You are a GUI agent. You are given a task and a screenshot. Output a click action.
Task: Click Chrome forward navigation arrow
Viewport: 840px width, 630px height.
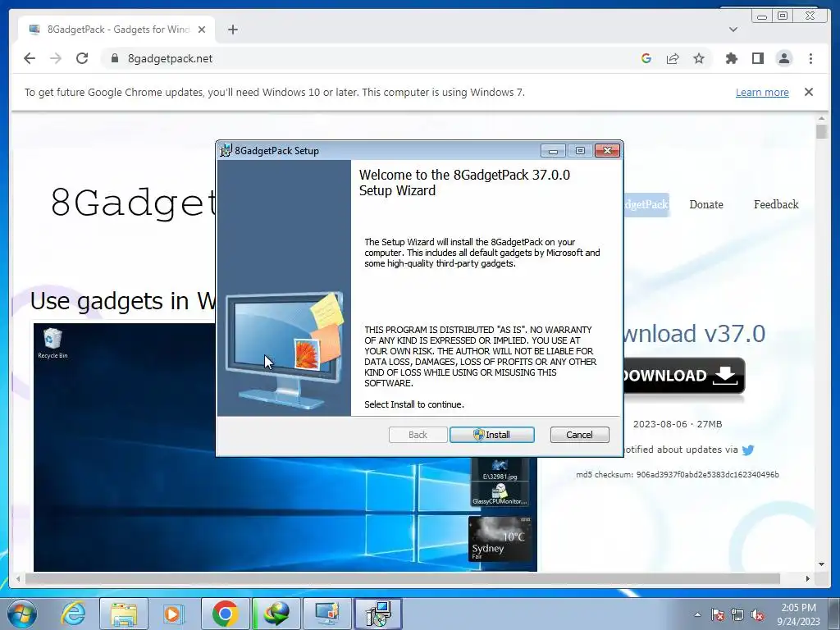pos(56,58)
